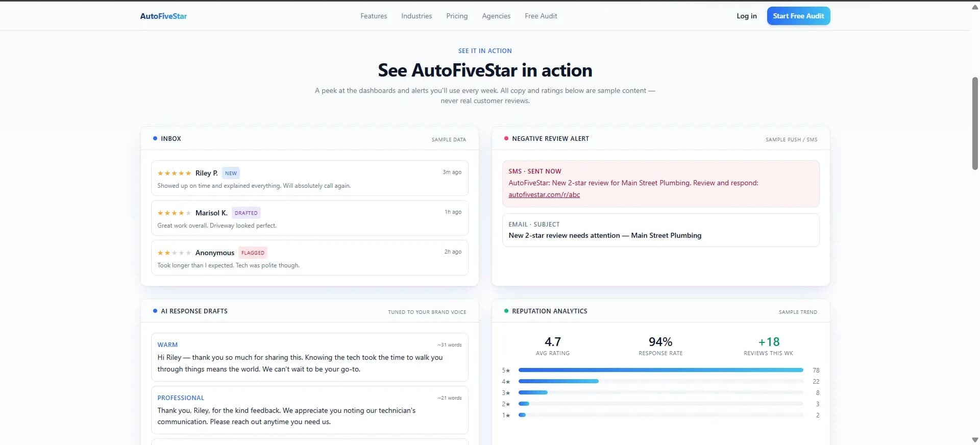Click the 94% RESPONSE RATE stat

[x=660, y=345]
